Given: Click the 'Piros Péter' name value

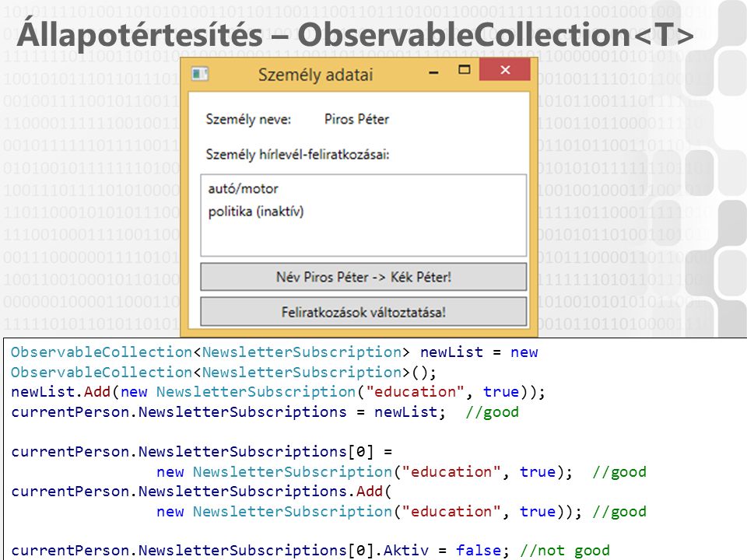Looking at the screenshot, I should point(356,119).
